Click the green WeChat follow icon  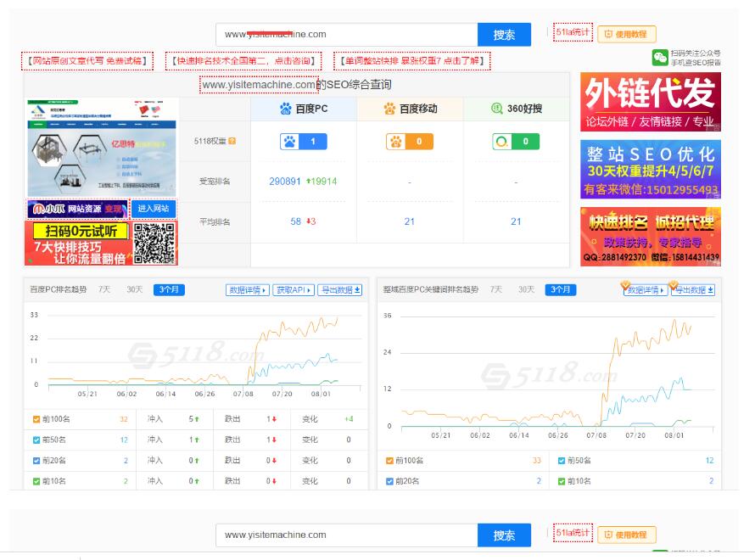coord(660,58)
